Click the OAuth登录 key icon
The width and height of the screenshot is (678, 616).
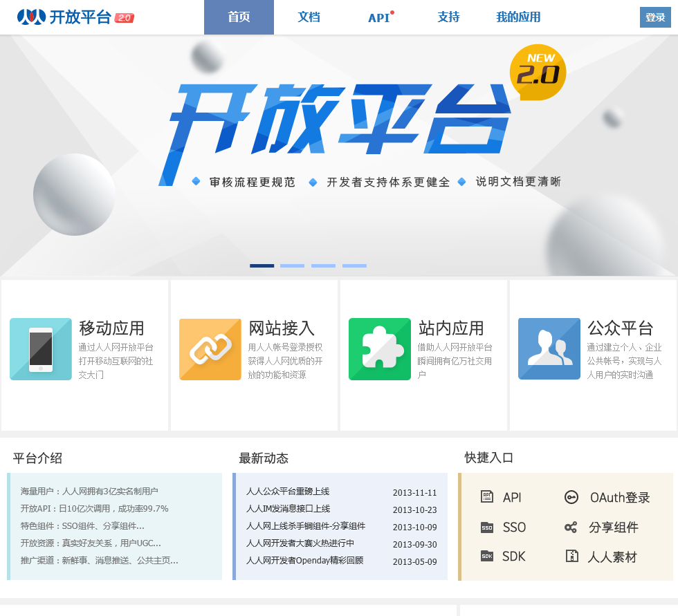[571, 497]
